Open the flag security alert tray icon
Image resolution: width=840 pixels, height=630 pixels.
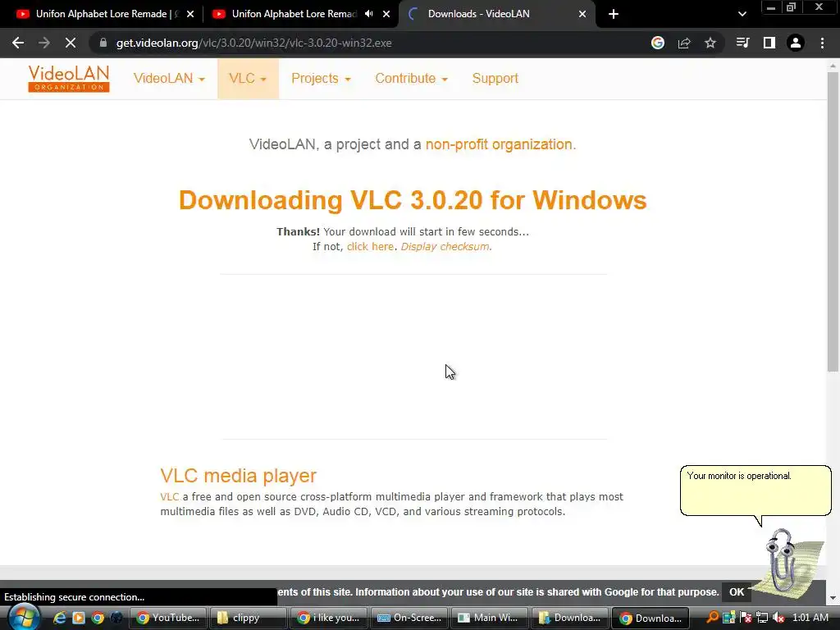coord(745,618)
